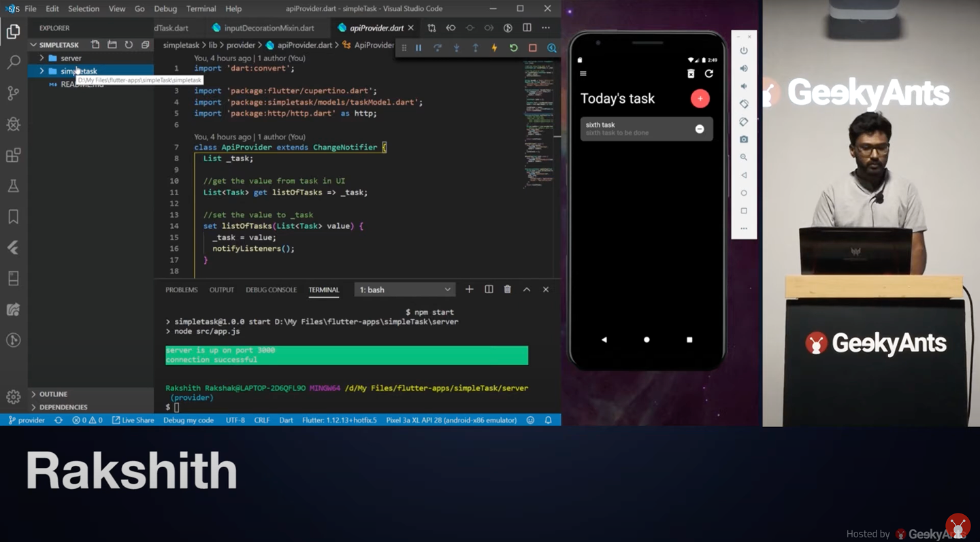Open the Extensions view icon

(x=14, y=155)
